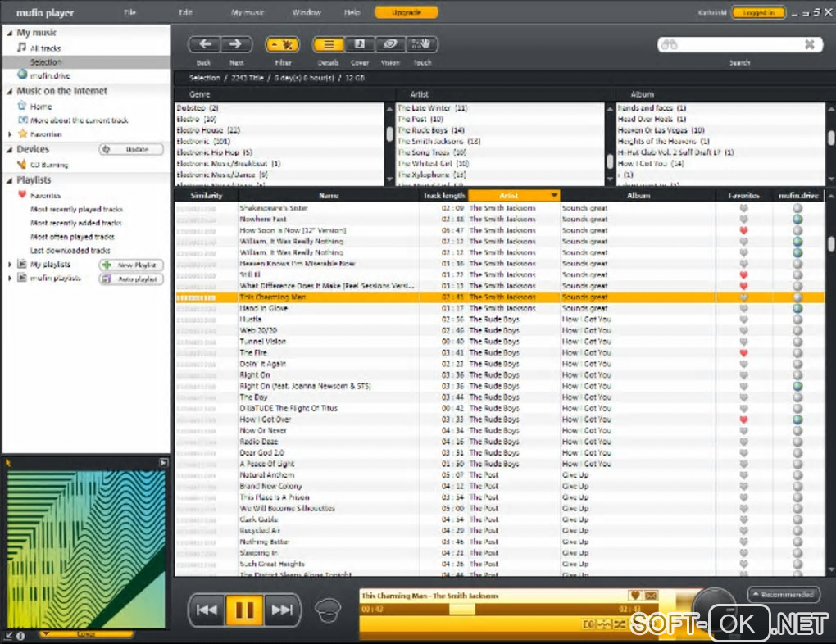Toggle shuffle icon in player bar
Viewport: 836px width, 644px height.
pos(620,624)
